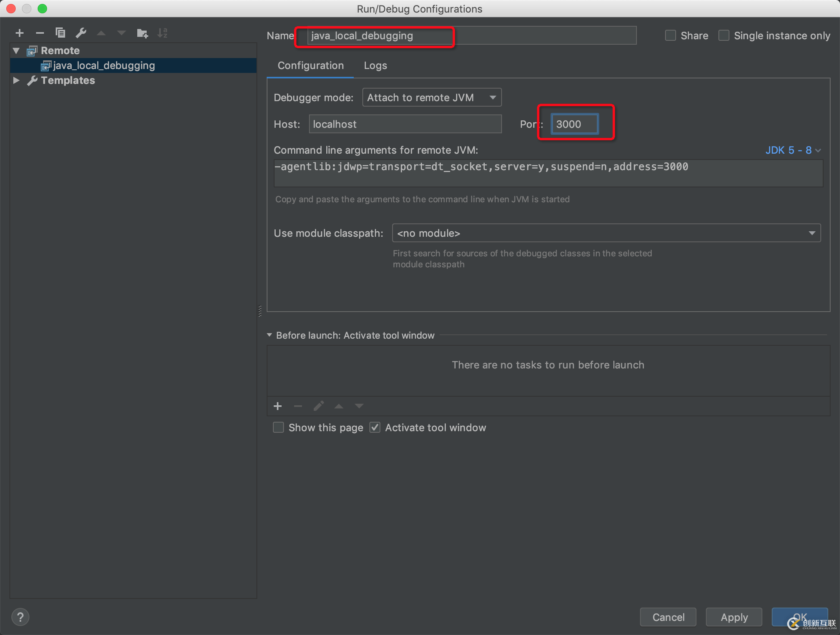Image resolution: width=840 pixels, height=635 pixels.
Task: Click the move configuration down icon
Action: pos(121,32)
